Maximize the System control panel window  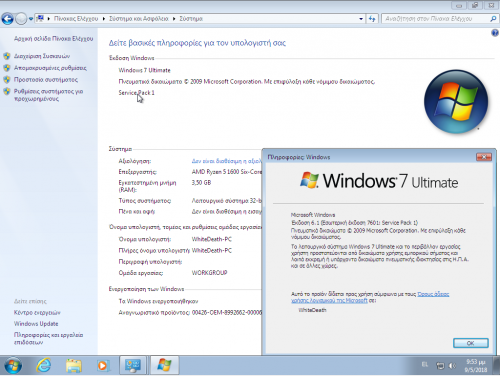475,6
